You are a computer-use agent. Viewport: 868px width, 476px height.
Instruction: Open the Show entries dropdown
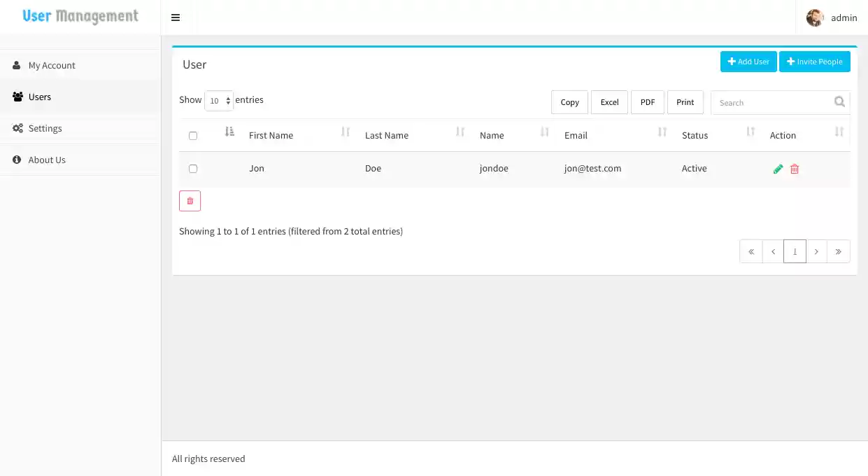[x=218, y=101]
